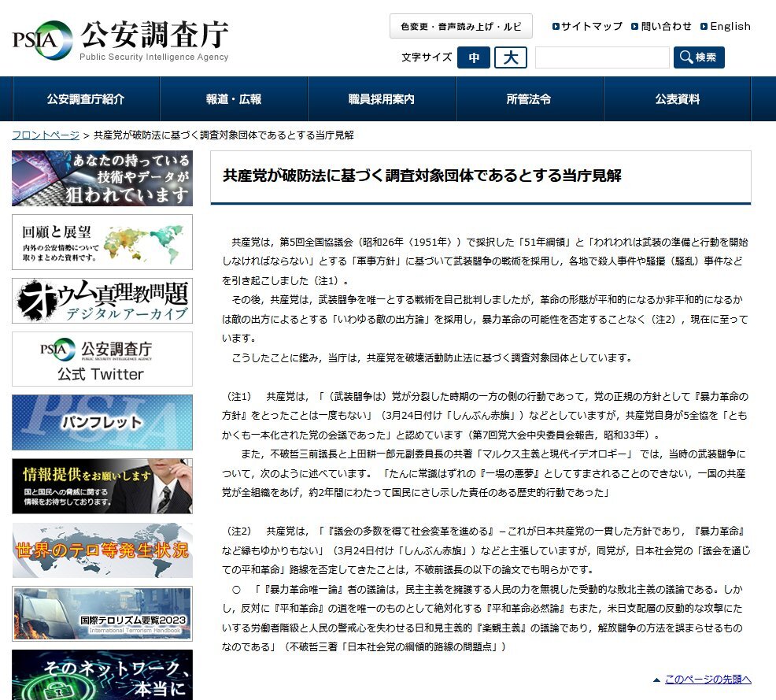Click the 検索 search button
The image size is (776, 700).
699,57
